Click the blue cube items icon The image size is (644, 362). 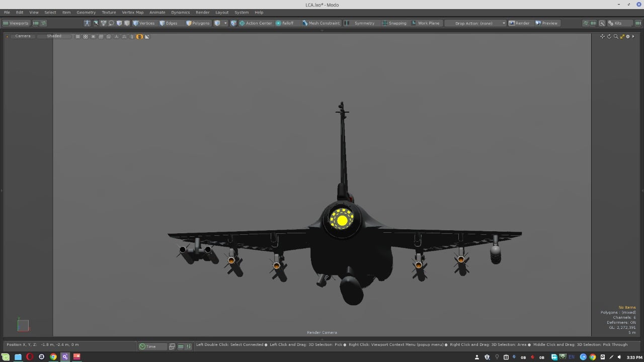119,23
